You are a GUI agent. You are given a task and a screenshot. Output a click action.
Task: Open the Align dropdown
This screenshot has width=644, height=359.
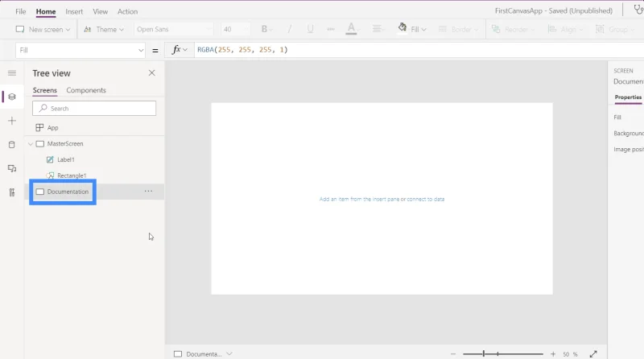(x=566, y=29)
